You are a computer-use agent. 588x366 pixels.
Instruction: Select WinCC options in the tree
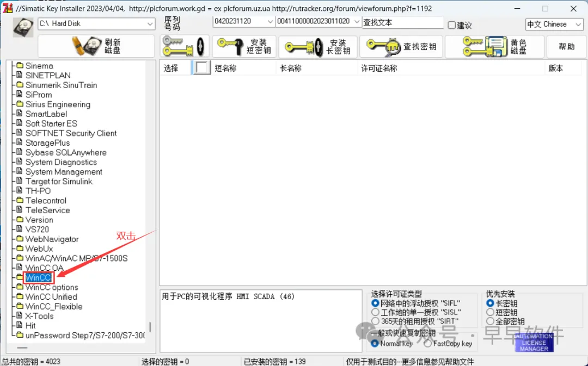52,287
